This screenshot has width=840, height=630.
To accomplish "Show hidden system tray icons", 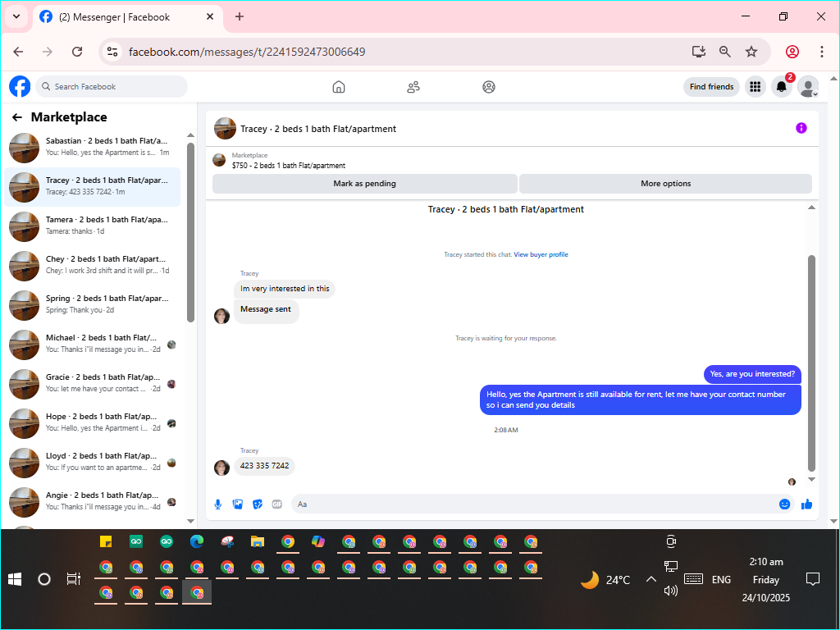I will click(x=651, y=579).
